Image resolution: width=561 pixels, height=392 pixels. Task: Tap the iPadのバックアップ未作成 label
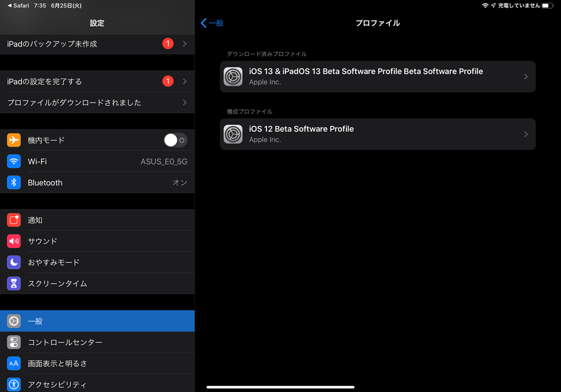pyautogui.click(x=52, y=44)
